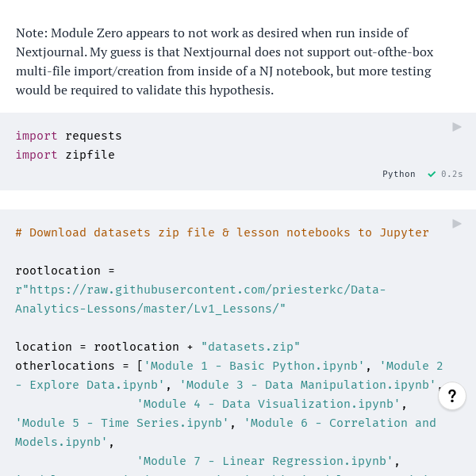The width and height of the screenshot is (476, 476).
Task: Click 'Module 4 - Data Visualization.ipynb' string
Action: tap(269, 404)
